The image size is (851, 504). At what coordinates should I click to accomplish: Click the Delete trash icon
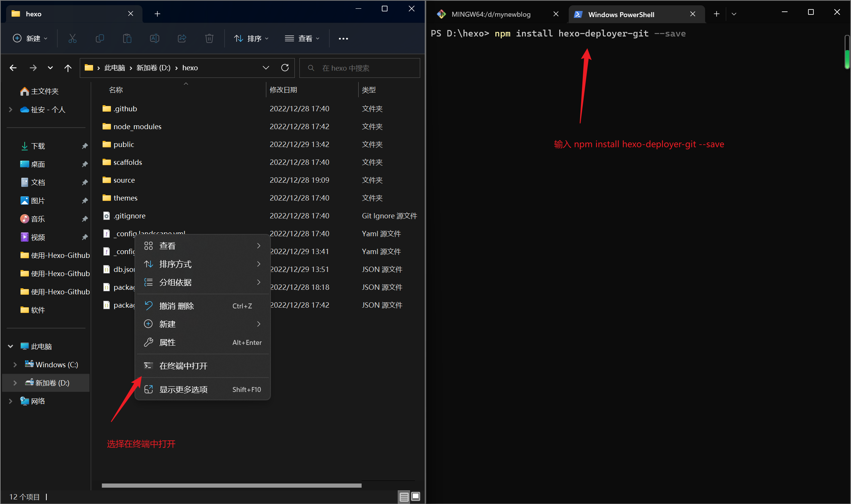tap(209, 38)
